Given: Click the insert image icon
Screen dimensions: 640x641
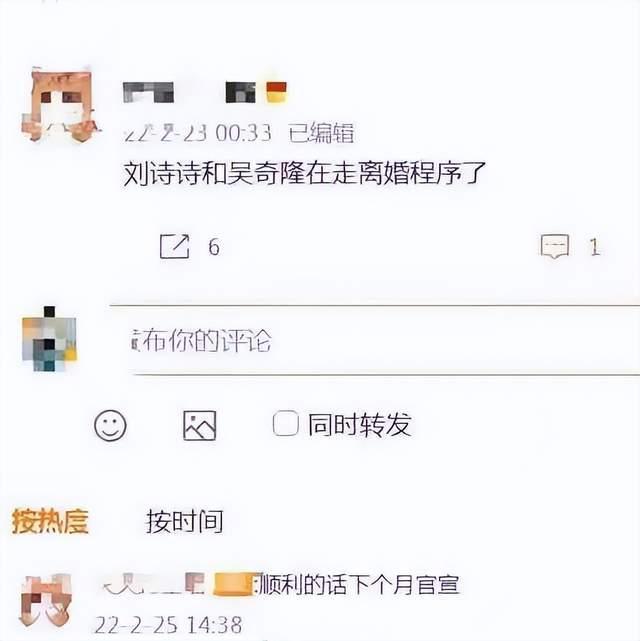Looking at the screenshot, I should (199, 426).
